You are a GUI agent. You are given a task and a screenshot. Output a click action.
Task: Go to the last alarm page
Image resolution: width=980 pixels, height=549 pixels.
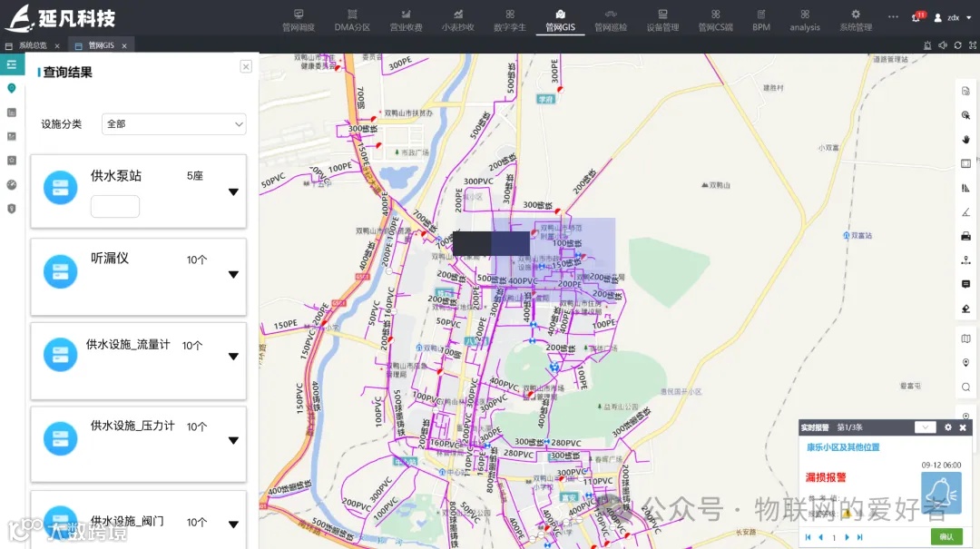[860, 537]
